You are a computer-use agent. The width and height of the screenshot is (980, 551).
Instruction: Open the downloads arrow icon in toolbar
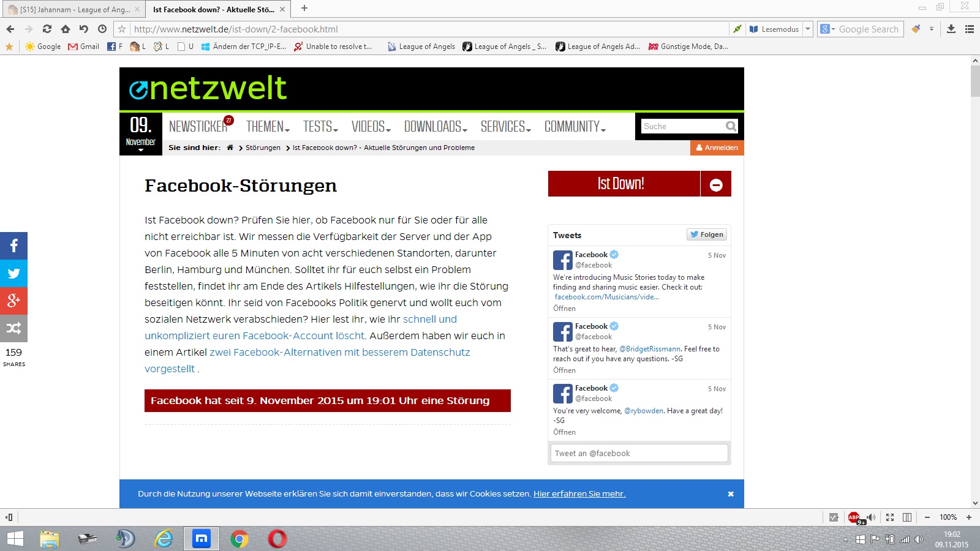(x=951, y=29)
